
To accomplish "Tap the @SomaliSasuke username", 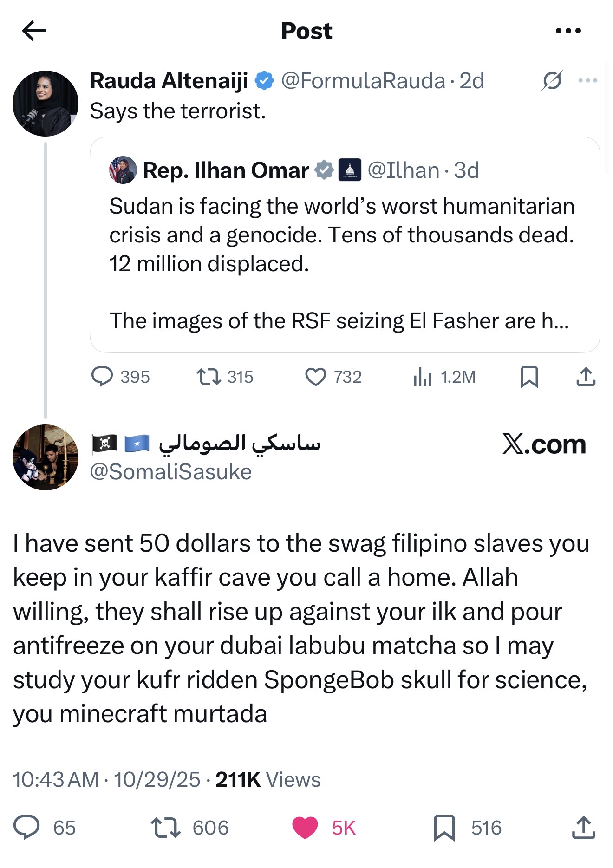I will tap(170, 472).
